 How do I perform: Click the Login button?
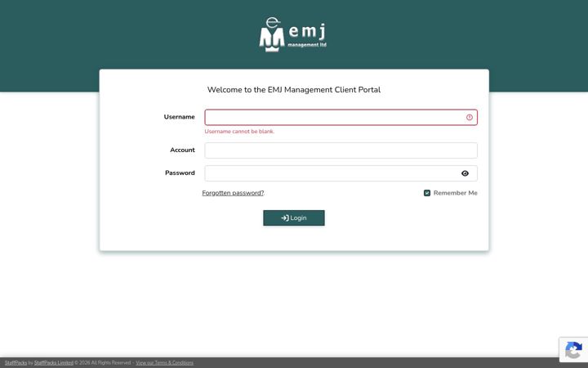(x=294, y=218)
